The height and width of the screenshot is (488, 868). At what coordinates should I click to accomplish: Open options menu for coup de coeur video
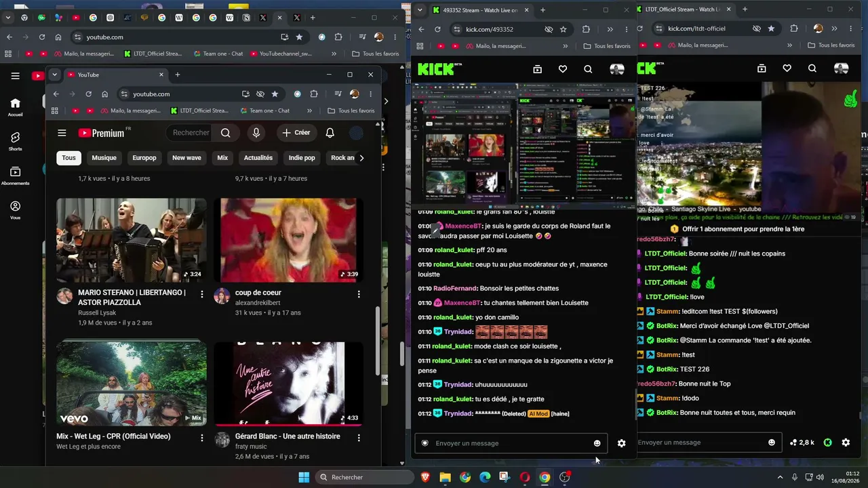click(x=359, y=294)
